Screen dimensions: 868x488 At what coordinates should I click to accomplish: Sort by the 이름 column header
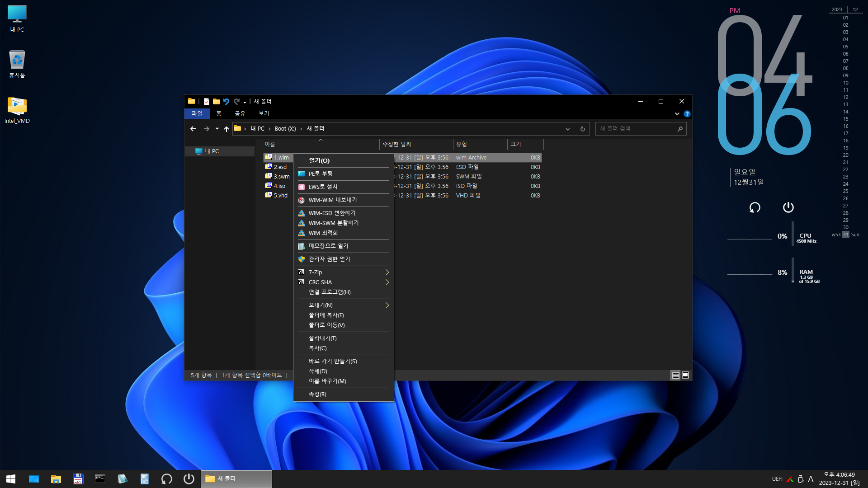tap(321, 144)
